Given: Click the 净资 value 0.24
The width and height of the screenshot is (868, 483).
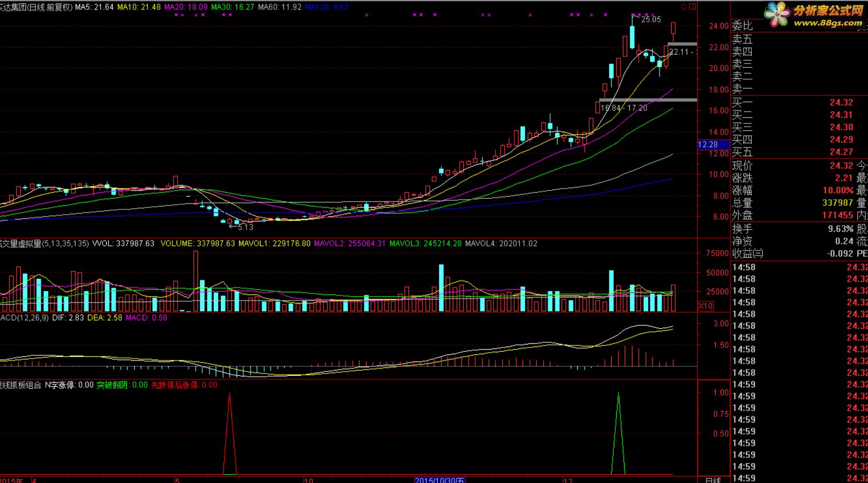Looking at the screenshot, I should pyautogui.click(x=845, y=241).
